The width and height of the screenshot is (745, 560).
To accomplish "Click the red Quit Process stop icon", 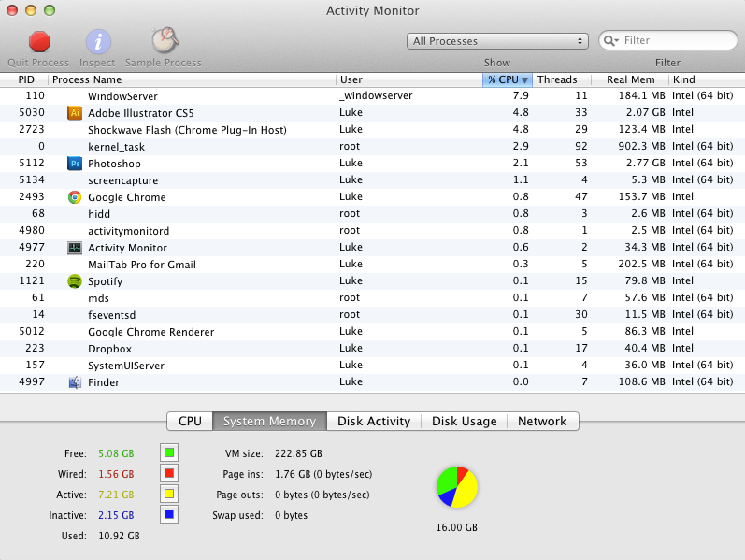I will pos(39,41).
